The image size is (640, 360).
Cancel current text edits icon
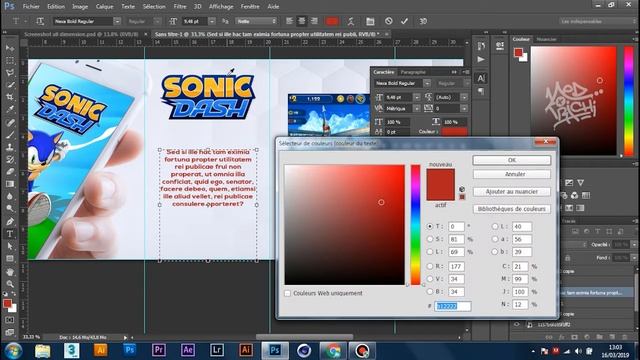(x=389, y=21)
